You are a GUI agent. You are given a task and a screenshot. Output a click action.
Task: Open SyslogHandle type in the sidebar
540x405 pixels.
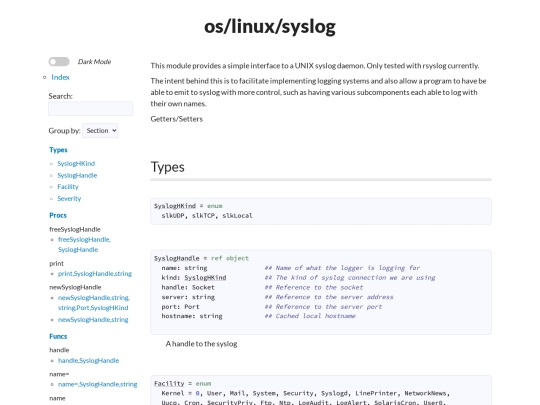[x=77, y=175]
